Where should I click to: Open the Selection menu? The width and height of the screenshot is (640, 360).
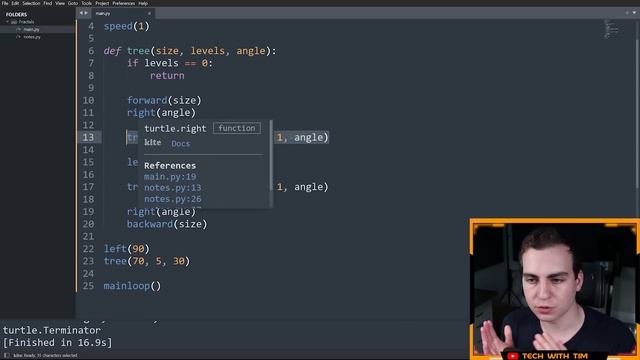(31, 3)
